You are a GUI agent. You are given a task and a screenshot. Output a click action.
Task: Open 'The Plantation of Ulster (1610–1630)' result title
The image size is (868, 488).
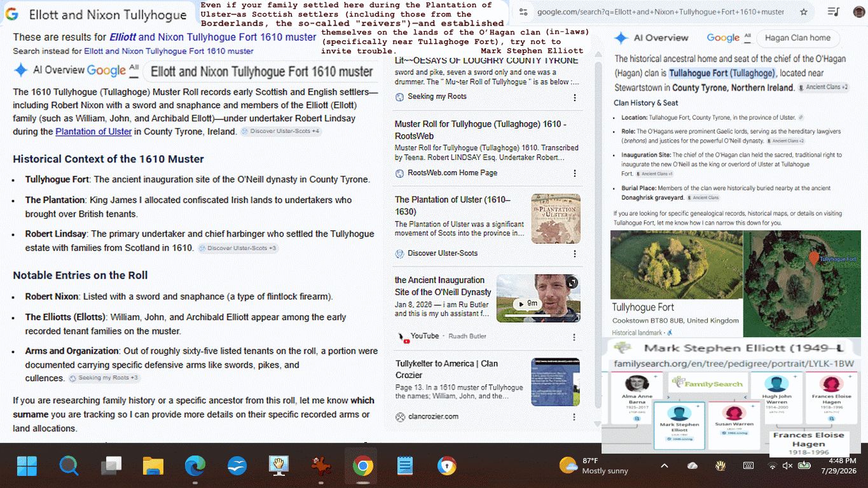click(x=453, y=206)
